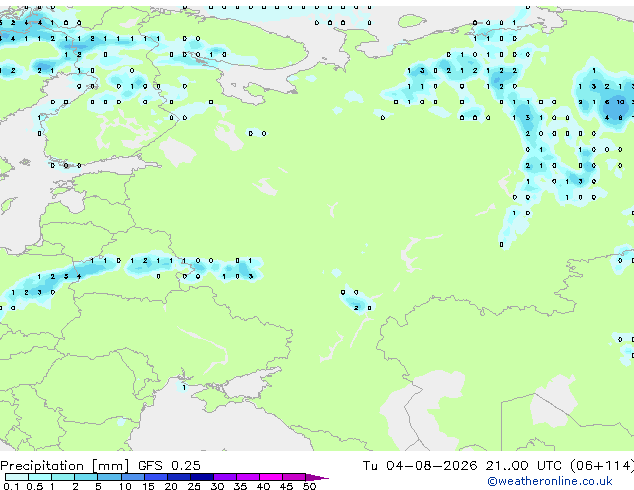Click the '0.1' label on the legend scale
The image size is (634, 490).
[12, 486]
